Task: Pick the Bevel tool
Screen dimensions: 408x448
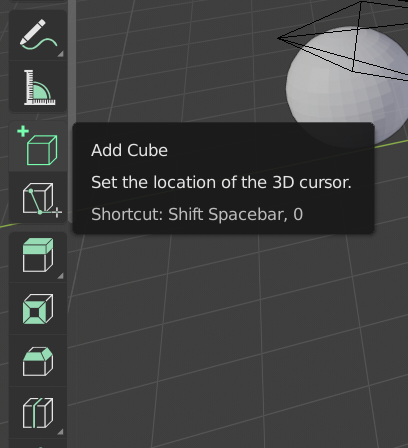Action: (x=38, y=361)
